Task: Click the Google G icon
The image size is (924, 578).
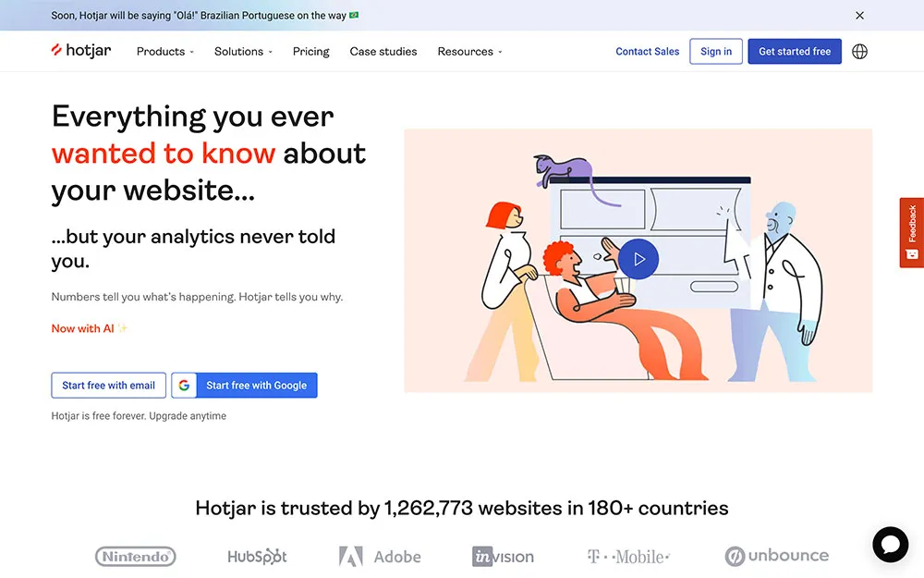Action: click(184, 385)
